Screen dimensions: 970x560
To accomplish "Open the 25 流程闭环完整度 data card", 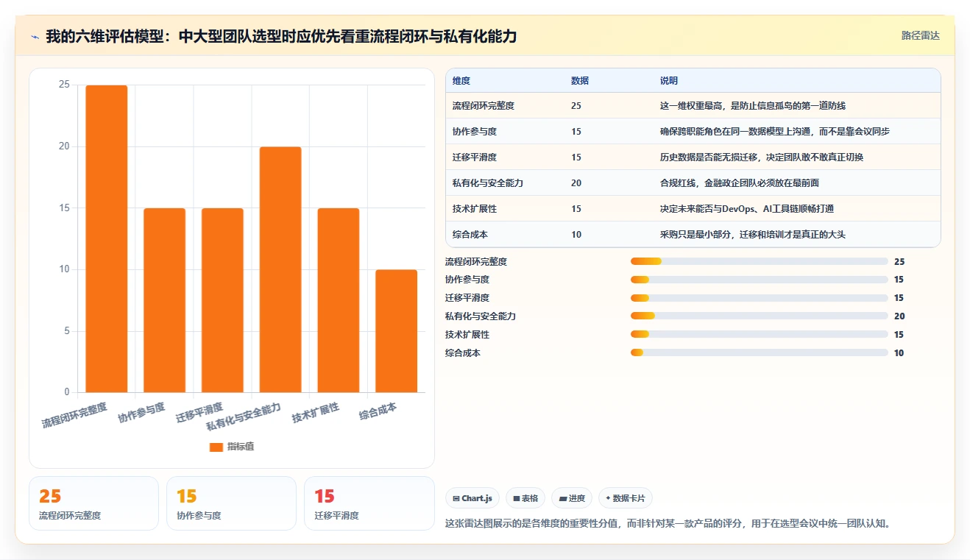I will (x=93, y=503).
